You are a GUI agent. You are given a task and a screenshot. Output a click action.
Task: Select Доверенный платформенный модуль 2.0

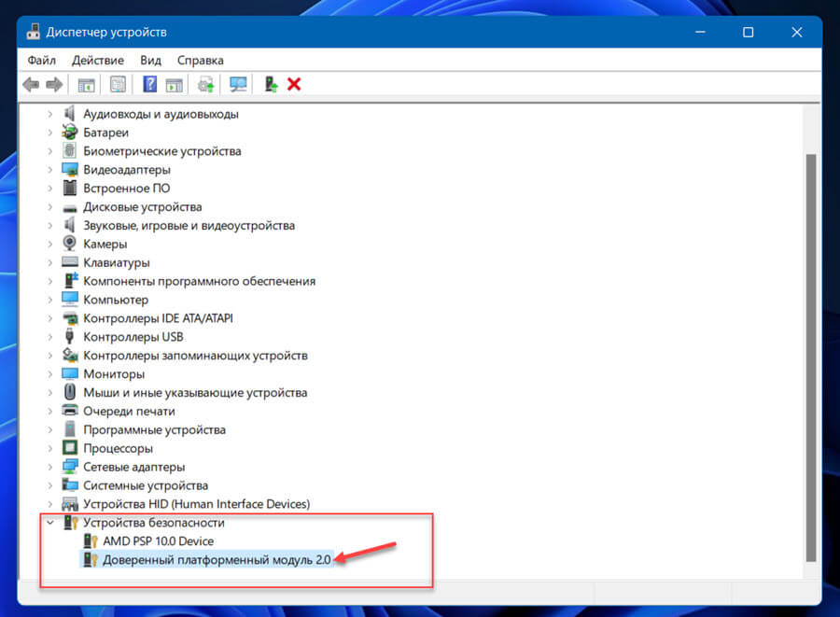217,560
